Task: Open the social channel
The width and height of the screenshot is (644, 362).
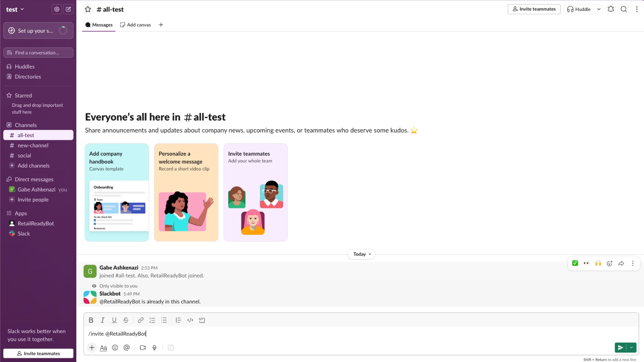Action: (38, 156)
